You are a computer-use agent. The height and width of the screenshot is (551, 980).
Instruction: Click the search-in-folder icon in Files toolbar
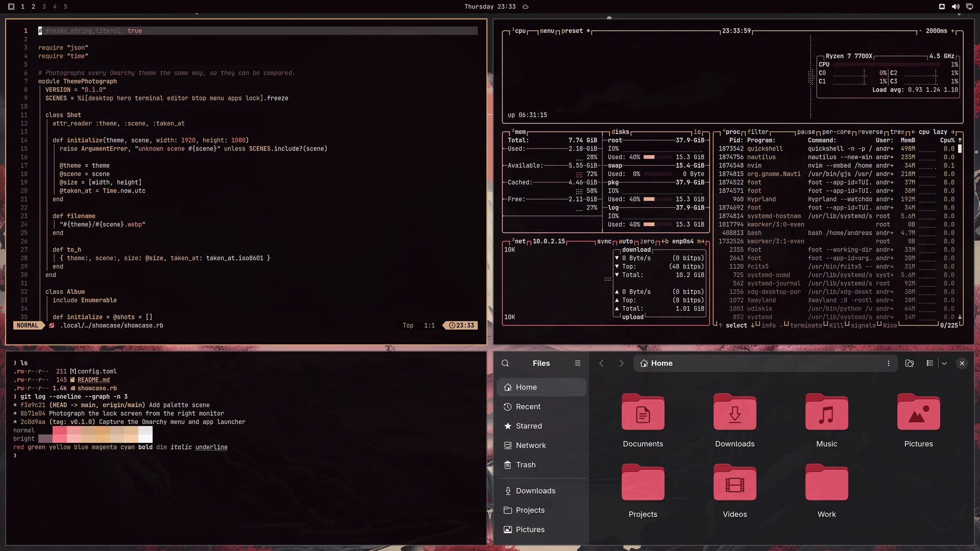[910, 363]
